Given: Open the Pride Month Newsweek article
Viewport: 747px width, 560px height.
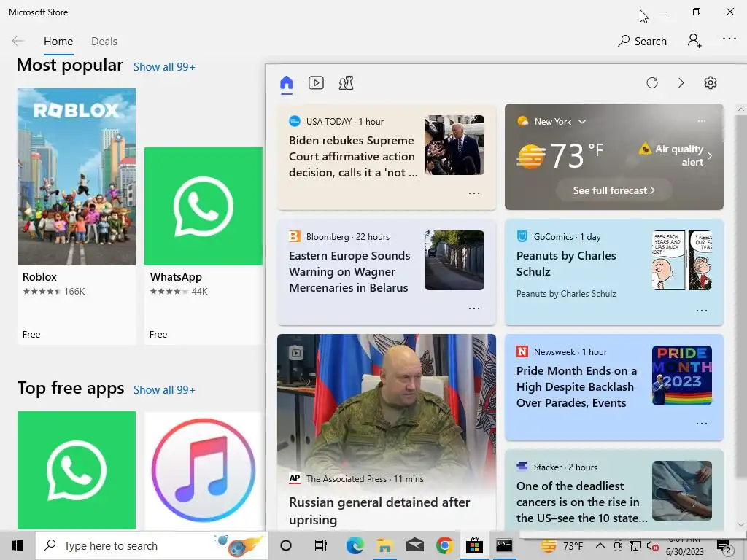Looking at the screenshot, I should point(576,386).
